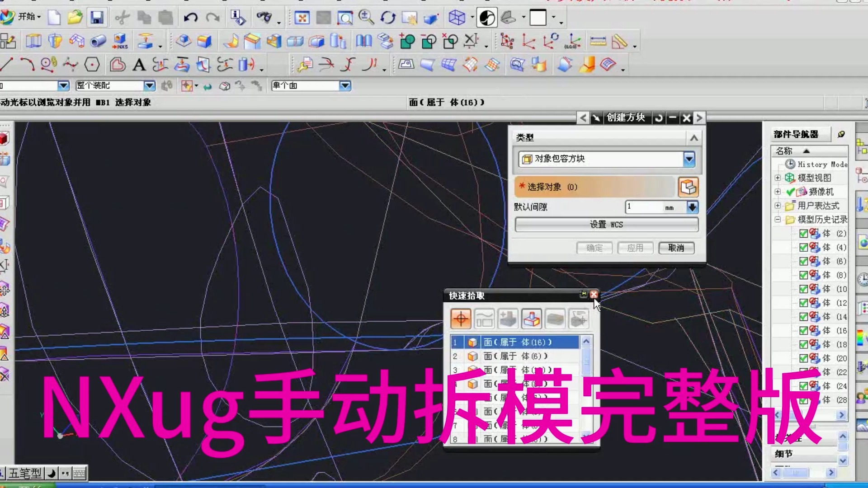Click the Fit view icon

tap(302, 18)
